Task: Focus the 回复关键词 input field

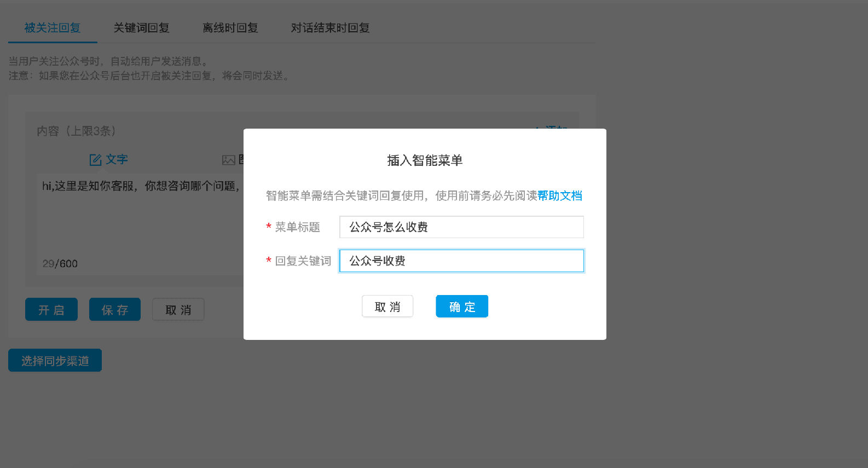Action: (x=461, y=261)
